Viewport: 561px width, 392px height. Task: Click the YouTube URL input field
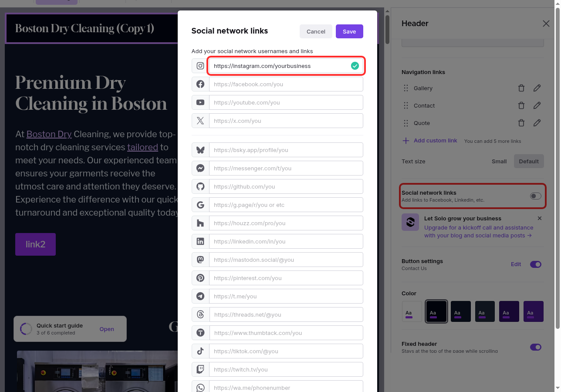pos(286,102)
